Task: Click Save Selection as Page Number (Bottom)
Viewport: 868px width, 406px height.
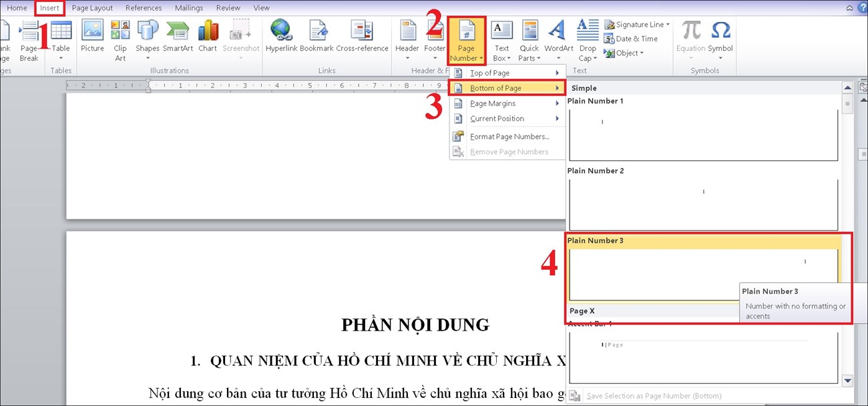Action: [654, 395]
